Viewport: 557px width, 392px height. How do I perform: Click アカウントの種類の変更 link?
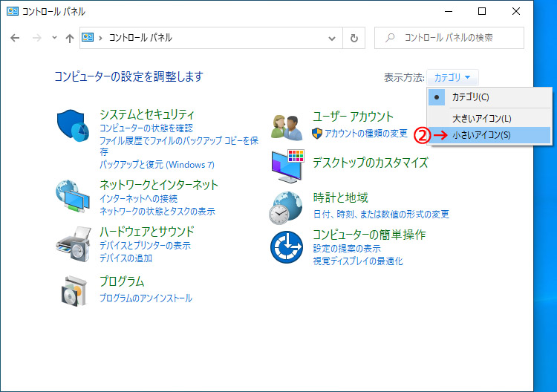point(366,133)
